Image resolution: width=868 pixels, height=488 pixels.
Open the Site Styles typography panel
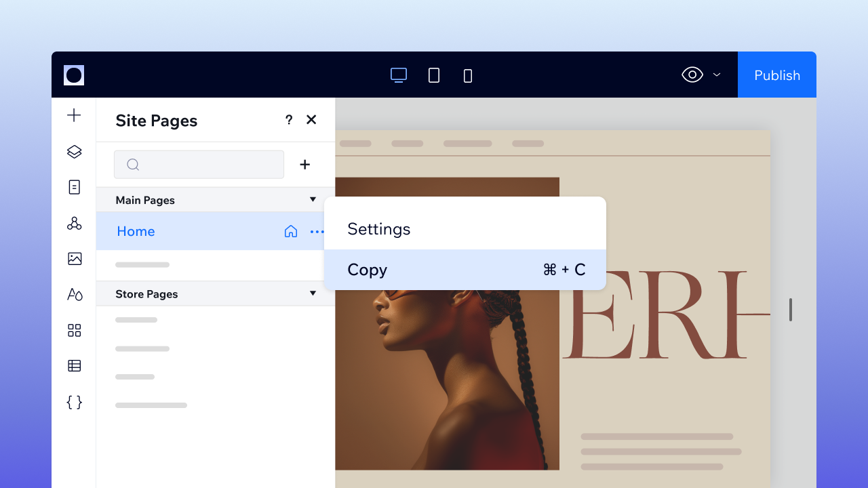(x=74, y=294)
